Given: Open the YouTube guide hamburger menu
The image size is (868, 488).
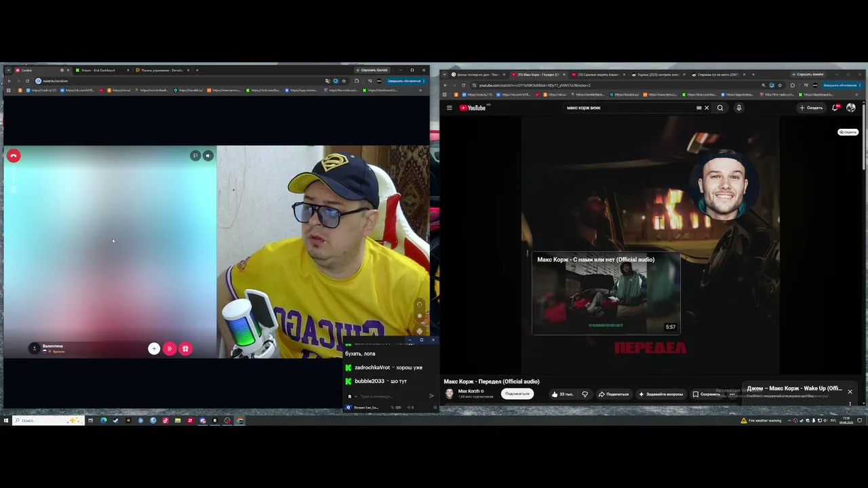Looking at the screenshot, I should (449, 108).
